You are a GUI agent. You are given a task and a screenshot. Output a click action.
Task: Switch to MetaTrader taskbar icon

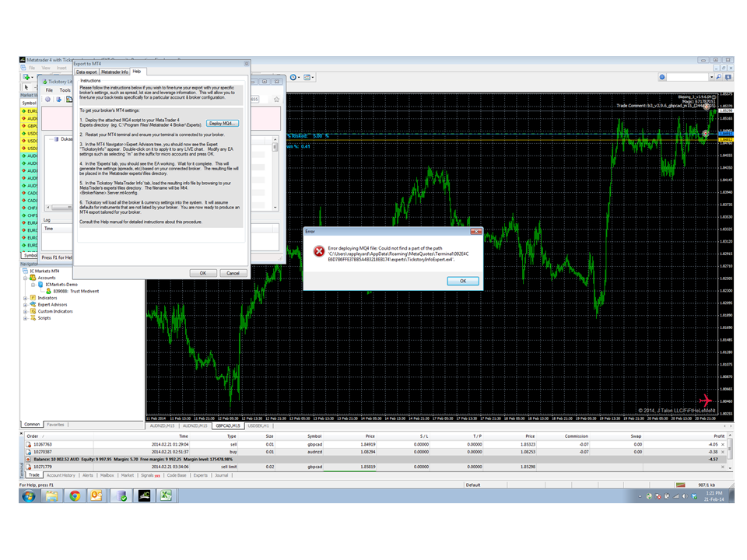tap(144, 496)
